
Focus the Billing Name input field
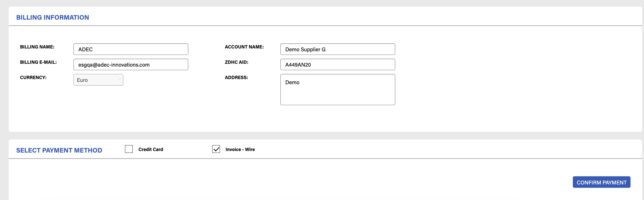pos(131,49)
